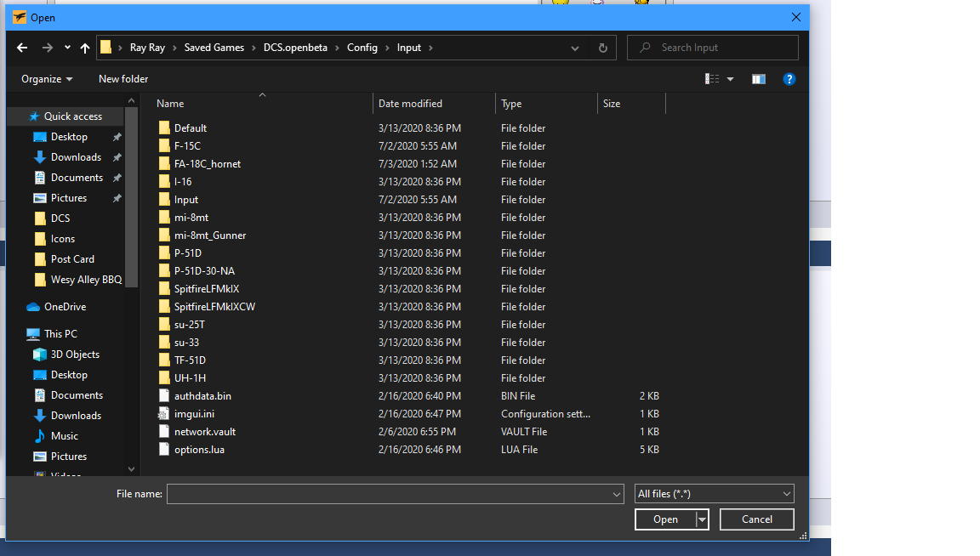Click the Open button
The width and height of the screenshot is (980, 556).
tap(665, 519)
